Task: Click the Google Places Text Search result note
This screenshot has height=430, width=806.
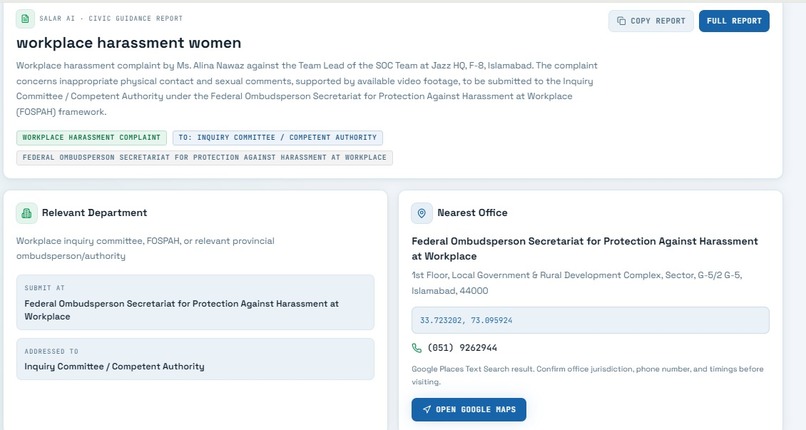Action: click(588, 375)
